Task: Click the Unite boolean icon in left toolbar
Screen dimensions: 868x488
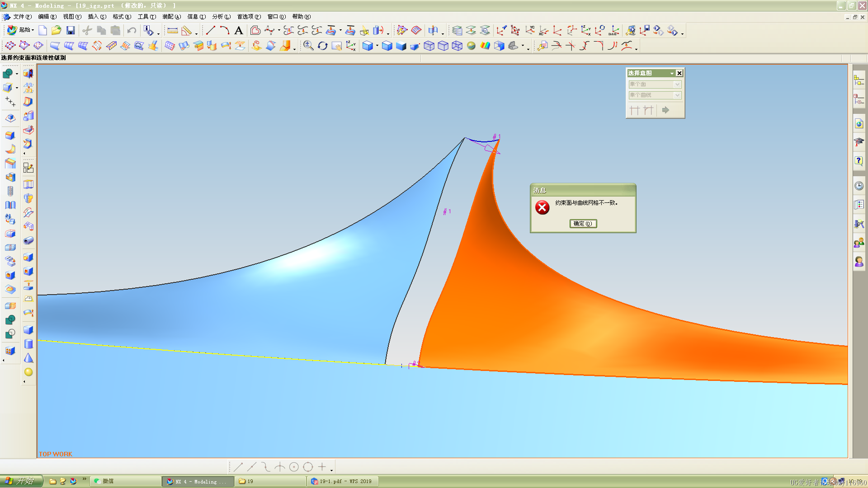Action: click(10, 320)
